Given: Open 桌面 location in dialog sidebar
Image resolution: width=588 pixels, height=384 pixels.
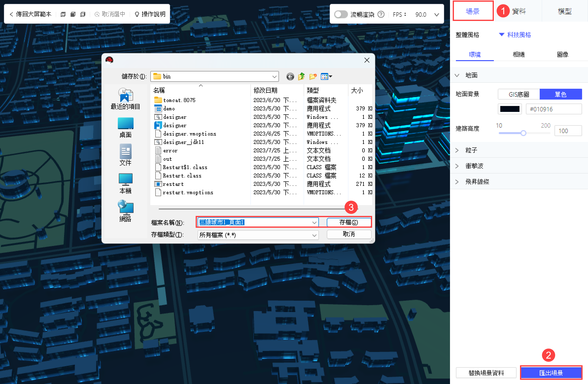Looking at the screenshot, I should click(125, 128).
